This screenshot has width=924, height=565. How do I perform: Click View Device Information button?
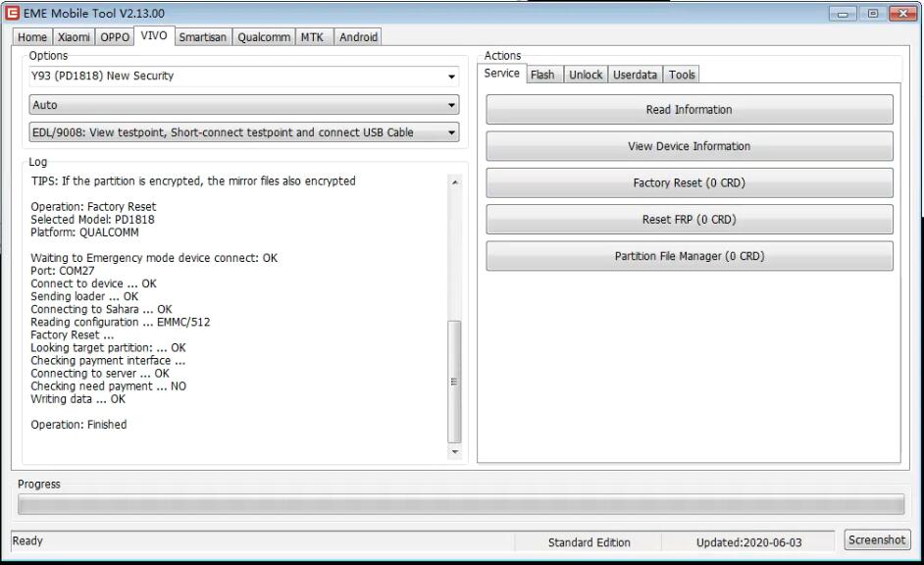689,146
